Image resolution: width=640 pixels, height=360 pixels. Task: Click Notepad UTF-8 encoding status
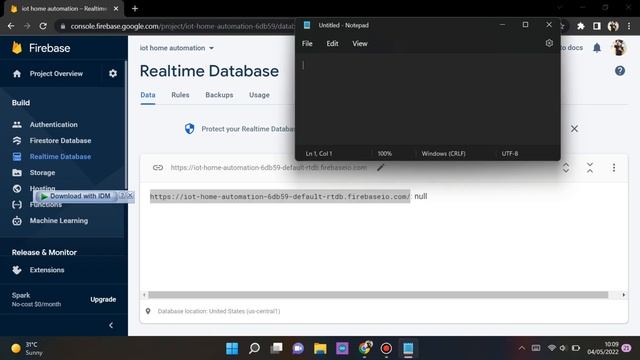[510, 154]
